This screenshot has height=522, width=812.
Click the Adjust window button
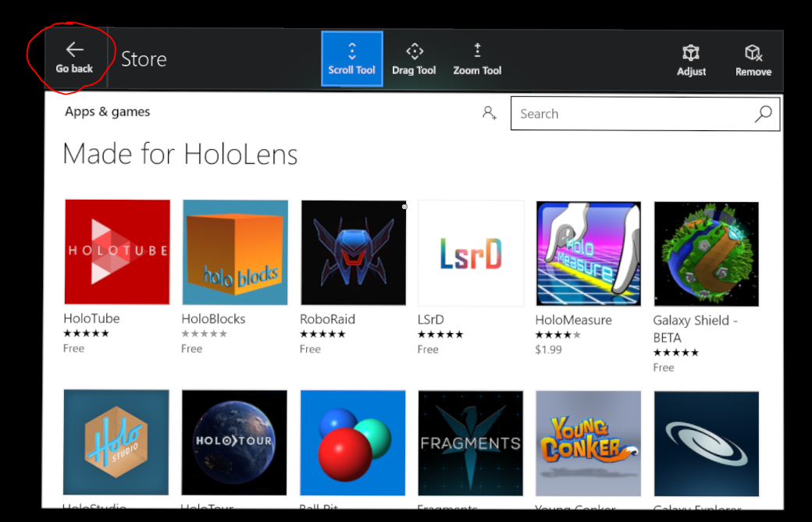click(691, 61)
